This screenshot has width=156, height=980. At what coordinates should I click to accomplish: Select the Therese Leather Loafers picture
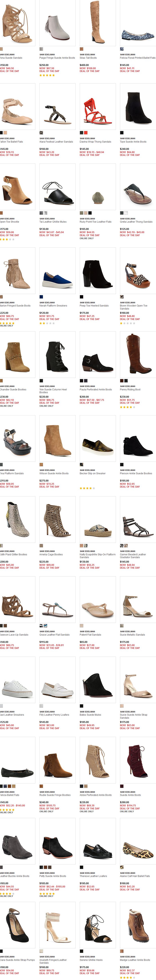98,841
